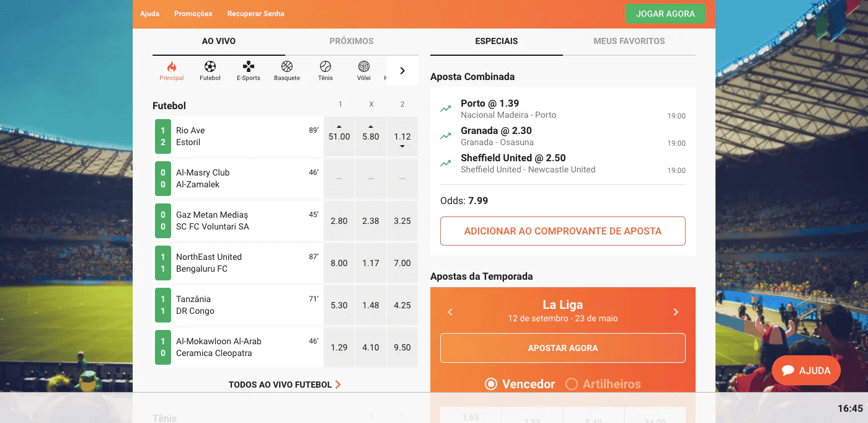Click the JOGAR AGORA button
This screenshot has width=868, height=423.
point(665,14)
